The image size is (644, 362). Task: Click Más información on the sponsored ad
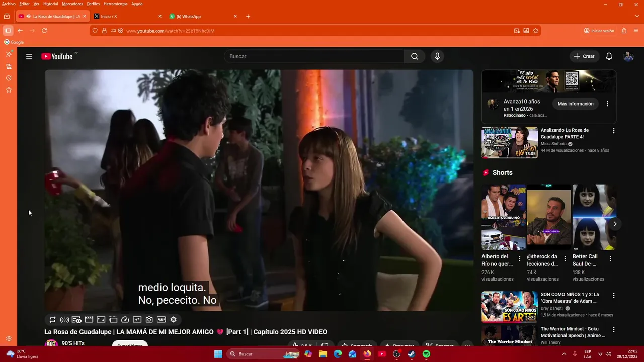[x=576, y=104]
